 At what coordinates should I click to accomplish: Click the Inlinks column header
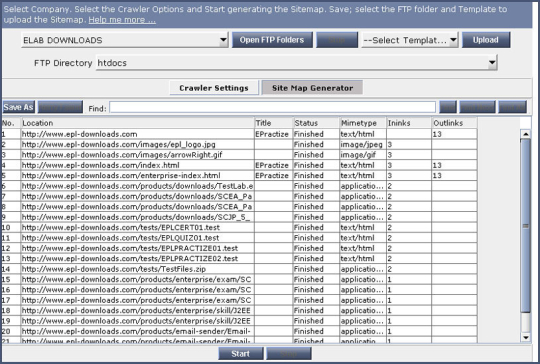coord(409,123)
